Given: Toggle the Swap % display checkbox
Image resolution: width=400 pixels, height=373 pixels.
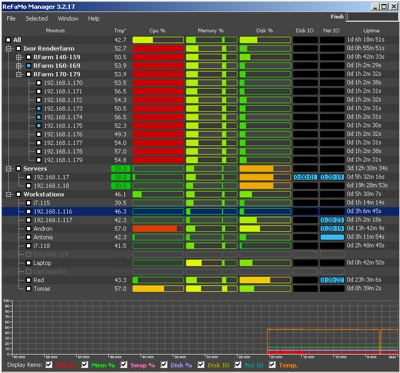Looking at the screenshot, I should [124, 365].
